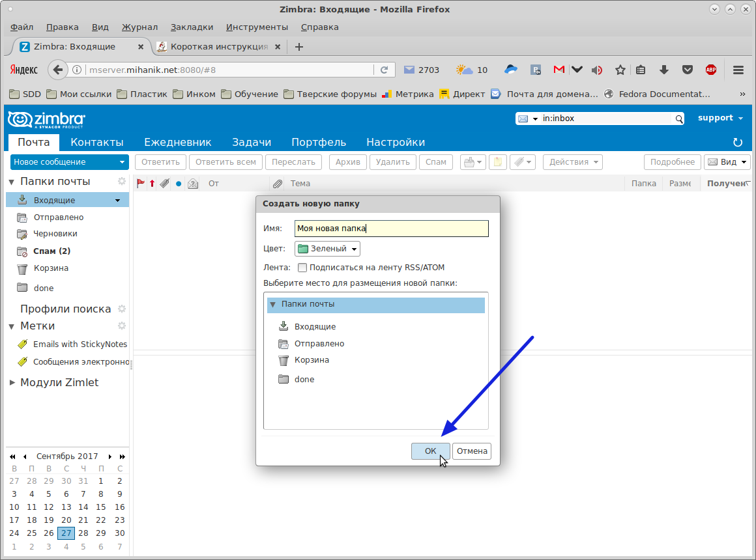Open Новое сообщение dropdown arrow
This screenshot has height=560, width=756.
[x=122, y=162]
